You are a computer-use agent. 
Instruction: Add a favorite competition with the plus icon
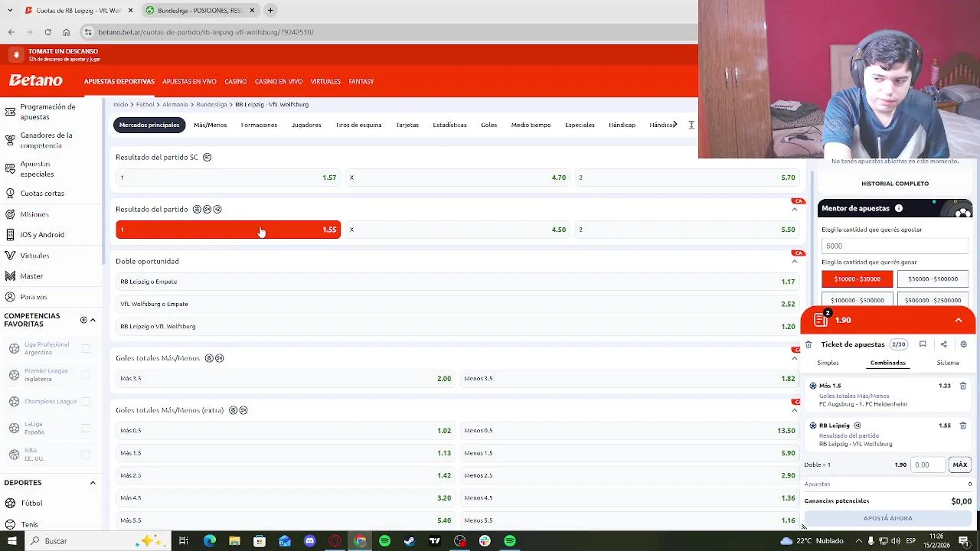coord(83,320)
